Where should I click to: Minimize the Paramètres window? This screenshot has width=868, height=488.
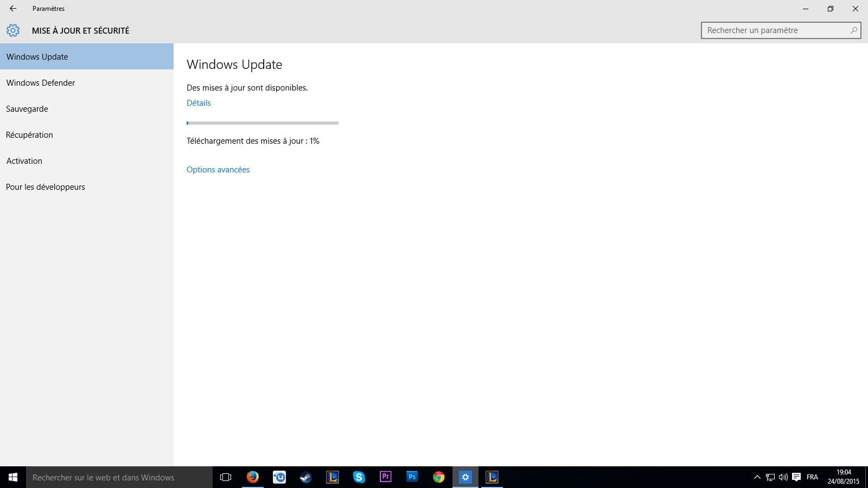tap(806, 9)
